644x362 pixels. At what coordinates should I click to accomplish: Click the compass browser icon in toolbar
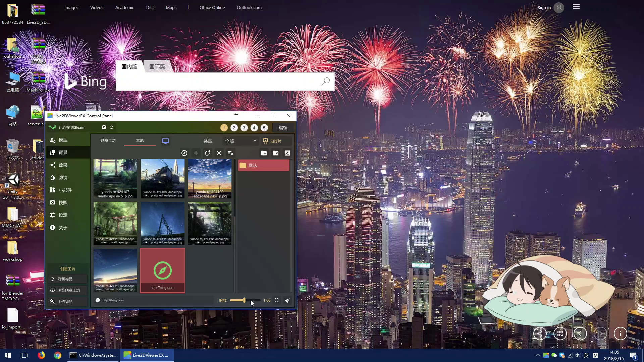pyautogui.click(x=184, y=153)
